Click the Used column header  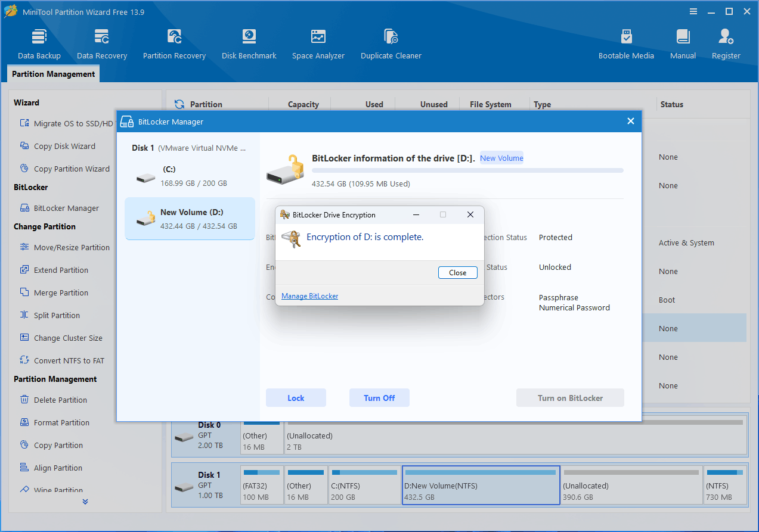374,104
